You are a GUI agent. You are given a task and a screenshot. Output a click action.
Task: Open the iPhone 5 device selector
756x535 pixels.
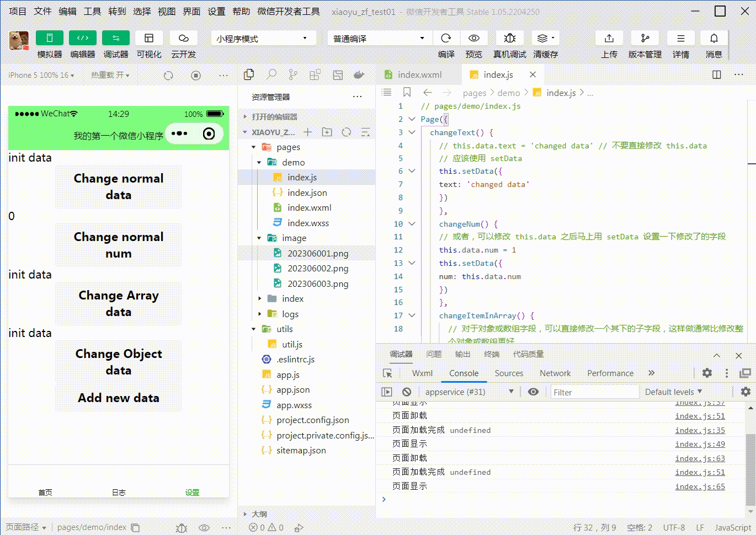pyautogui.click(x=41, y=75)
